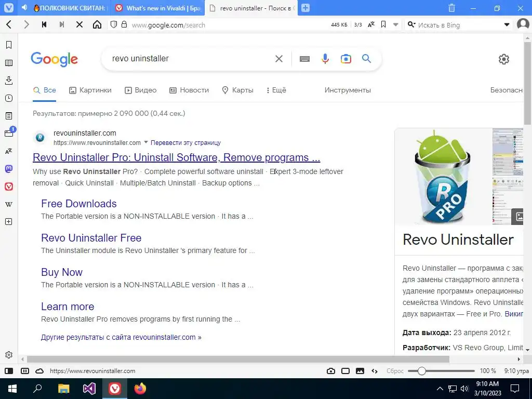The height and width of the screenshot is (399, 532).
Task: Open the closed tabs trash bin
Action: tap(451, 8)
